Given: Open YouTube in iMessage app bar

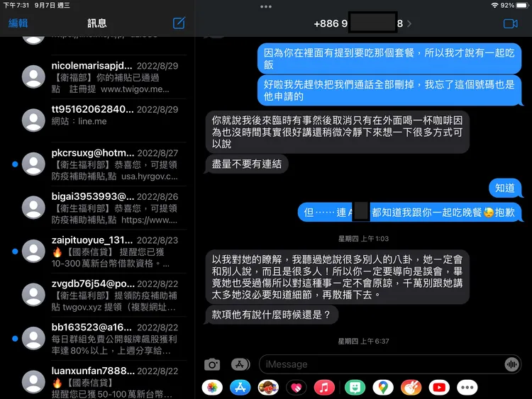Looking at the screenshot, I should [439, 388].
